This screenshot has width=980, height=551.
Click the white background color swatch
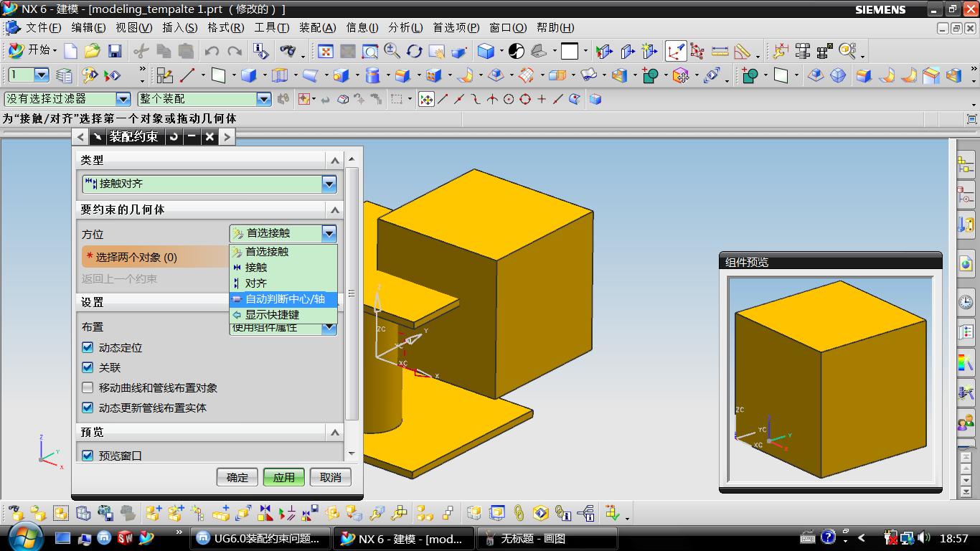coord(570,51)
